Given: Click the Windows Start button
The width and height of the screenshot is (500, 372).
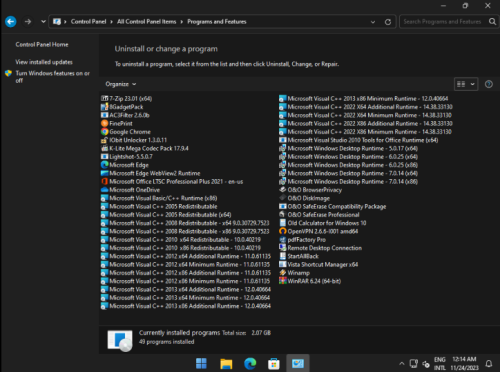Looking at the screenshot, I should (x=201, y=363).
